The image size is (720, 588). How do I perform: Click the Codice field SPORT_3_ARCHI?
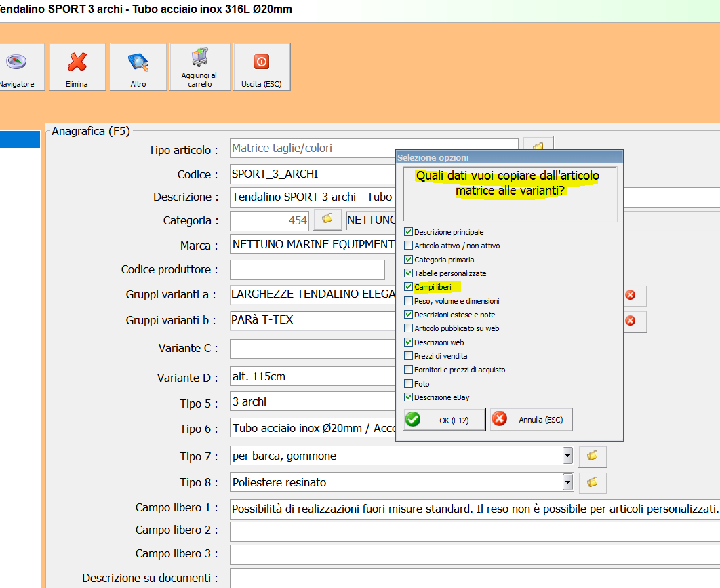coord(313,174)
